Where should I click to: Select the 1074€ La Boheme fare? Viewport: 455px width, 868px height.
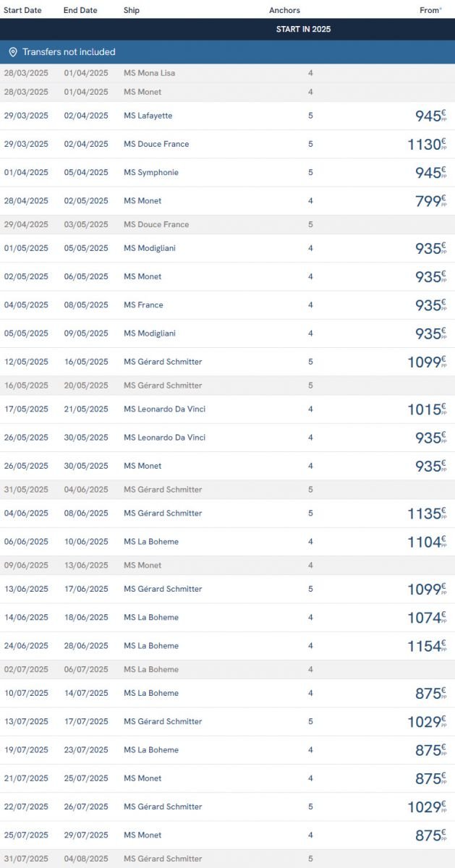coord(426,618)
